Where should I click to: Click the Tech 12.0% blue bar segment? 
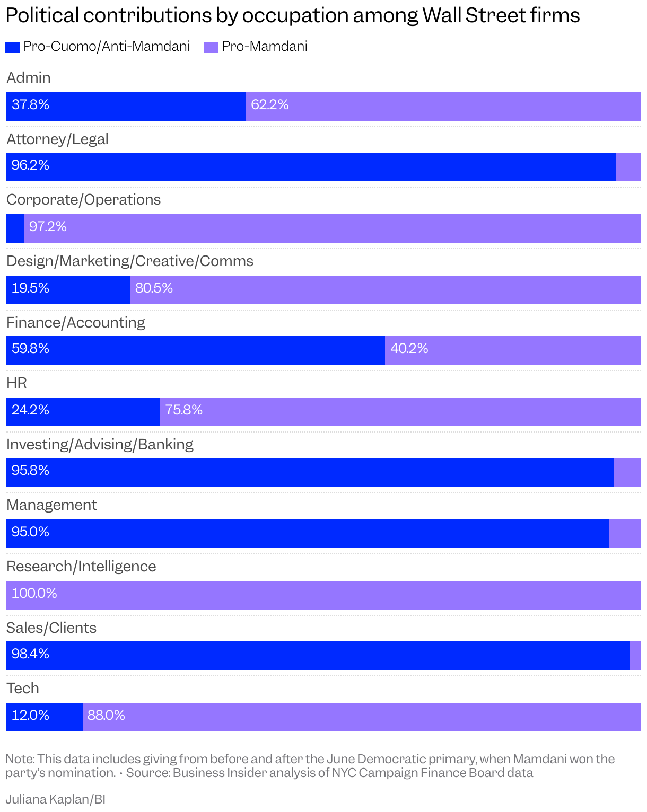pyautogui.click(x=45, y=717)
